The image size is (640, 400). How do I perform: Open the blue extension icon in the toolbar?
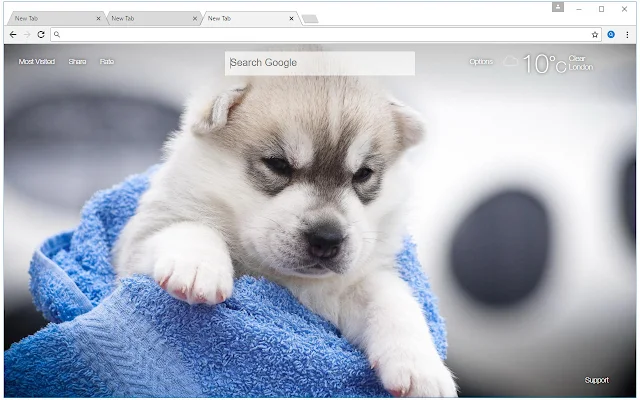tap(611, 35)
